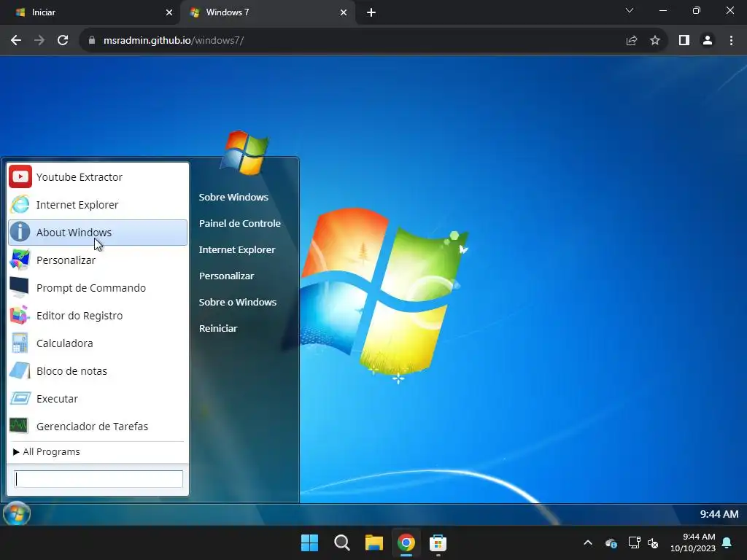Click the Calculadora calculator icon
Image resolution: width=747 pixels, height=560 pixels.
click(20, 343)
